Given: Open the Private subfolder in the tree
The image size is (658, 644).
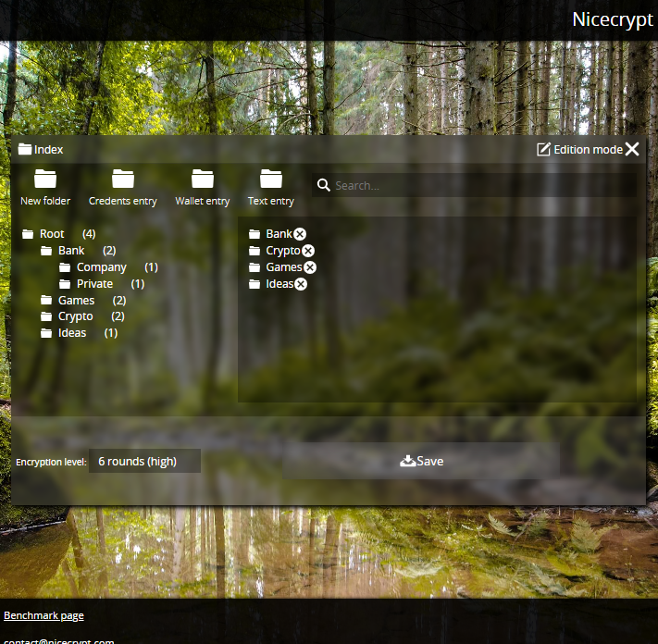Looking at the screenshot, I should tap(94, 284).
